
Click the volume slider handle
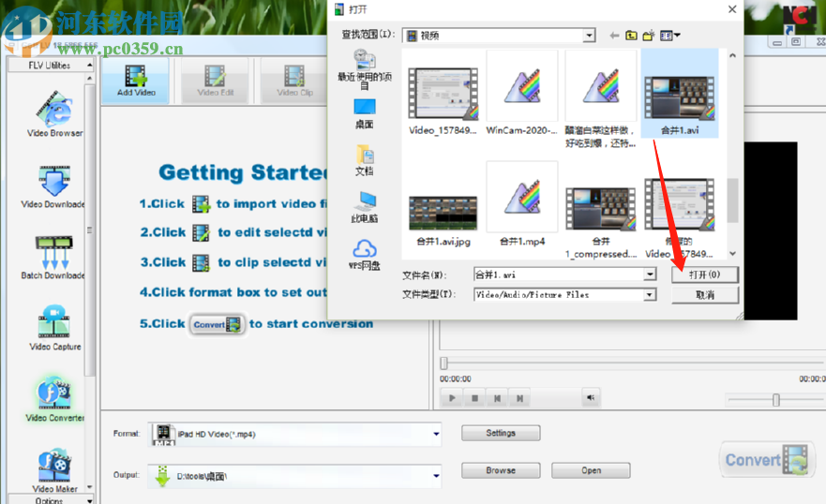775,400
